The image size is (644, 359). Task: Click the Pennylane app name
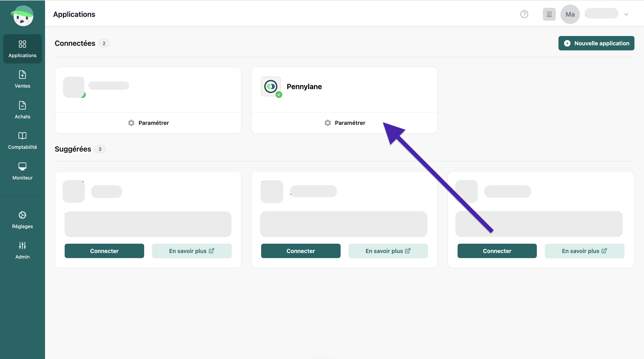[x=304, y=86]
